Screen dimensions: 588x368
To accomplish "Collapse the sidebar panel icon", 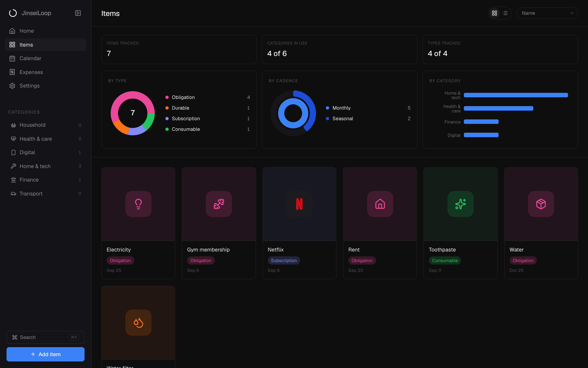I will coord(78,13).
